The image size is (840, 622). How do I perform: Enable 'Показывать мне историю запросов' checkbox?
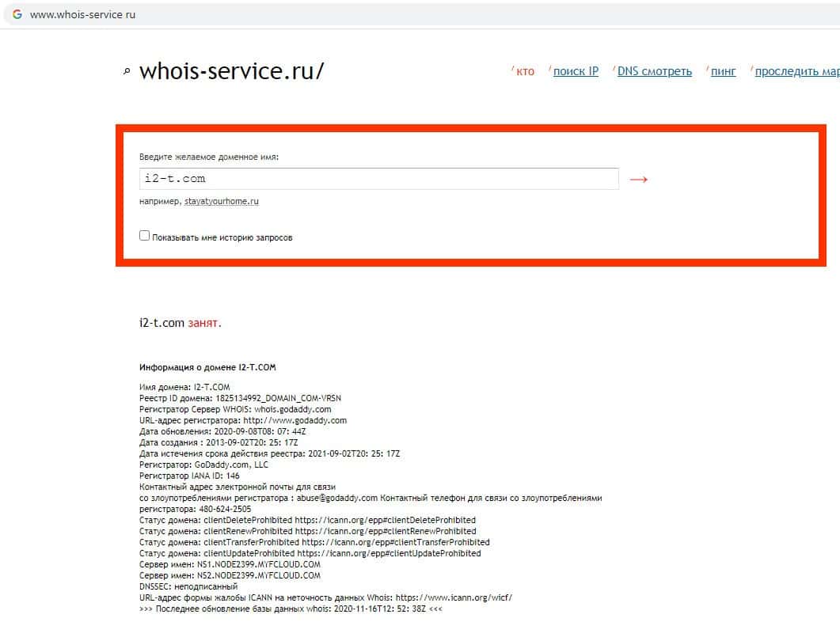[x=144, y=236]
